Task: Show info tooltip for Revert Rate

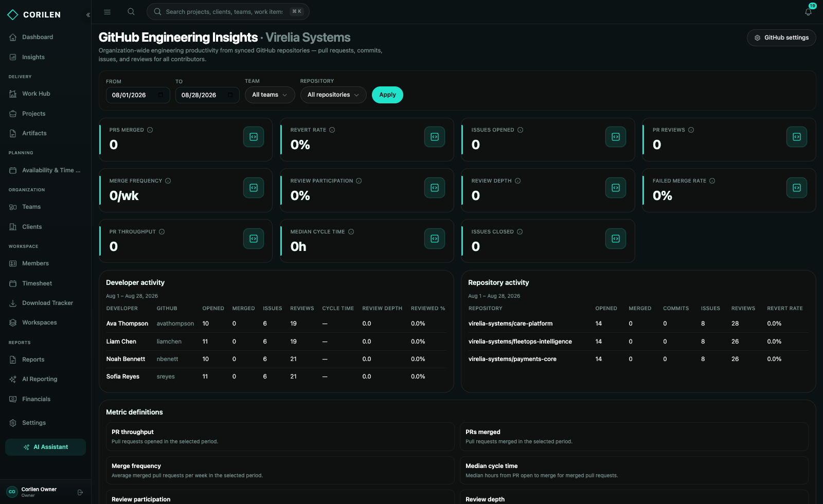Action: pos(332,130)
